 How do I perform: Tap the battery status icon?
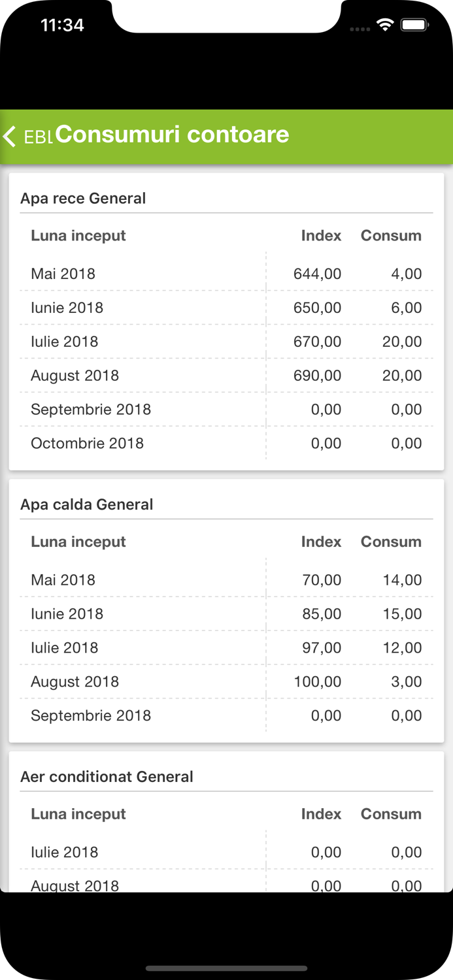click(x=414, y=25)
